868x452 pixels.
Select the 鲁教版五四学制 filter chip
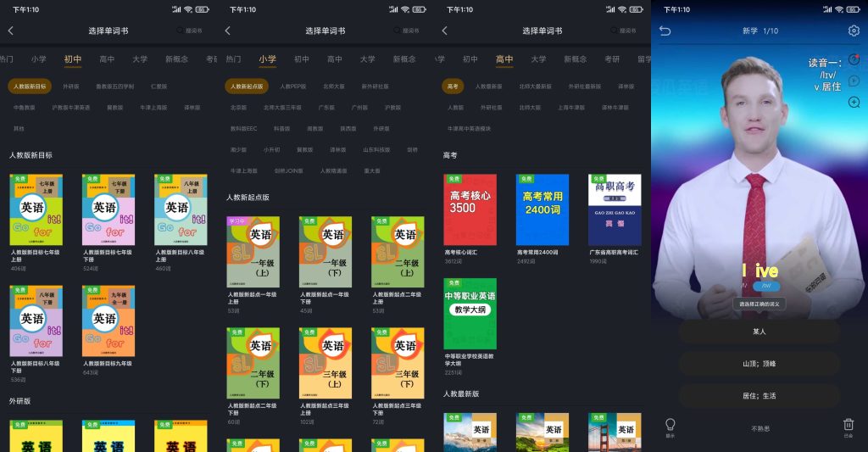tap(115, 86)
